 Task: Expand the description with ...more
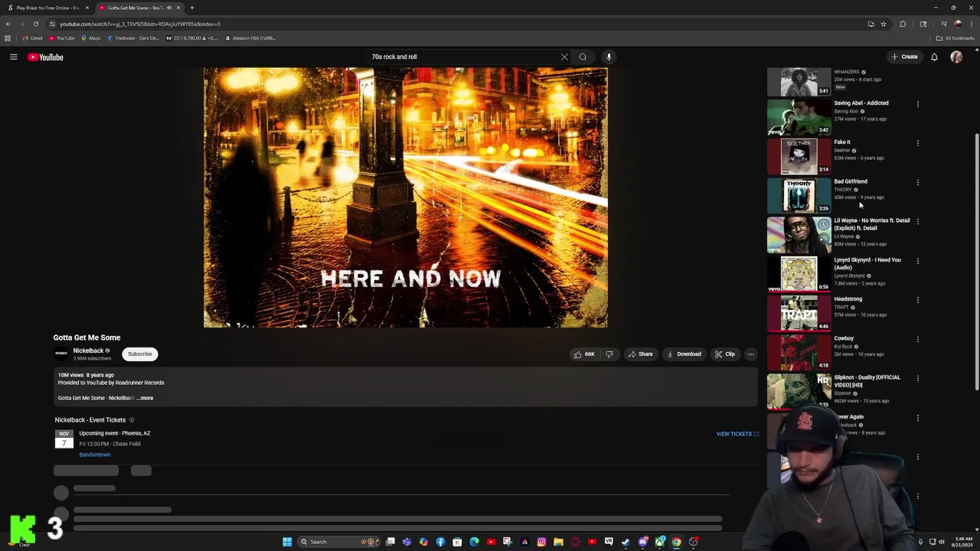tap(145, 398)
